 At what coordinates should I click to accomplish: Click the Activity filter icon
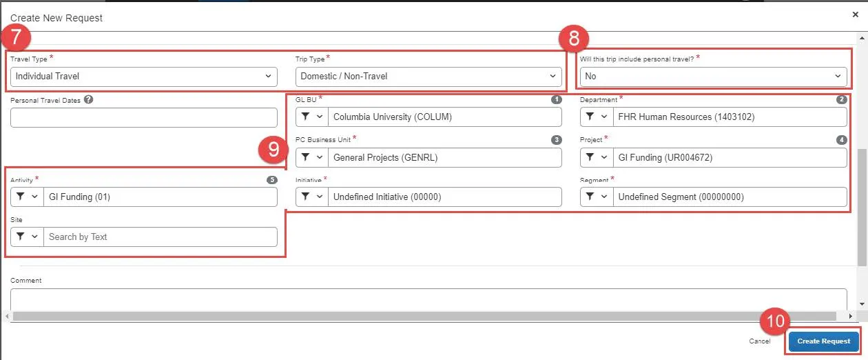(x=21, y=197)
